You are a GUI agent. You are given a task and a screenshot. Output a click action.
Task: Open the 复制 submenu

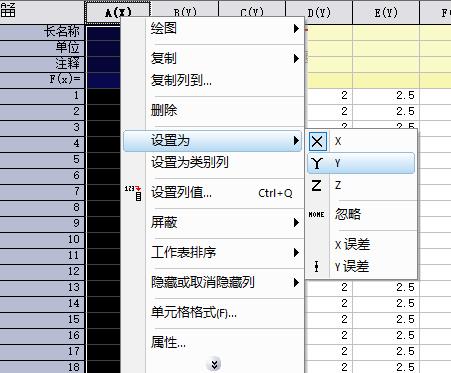click(213, 58)
